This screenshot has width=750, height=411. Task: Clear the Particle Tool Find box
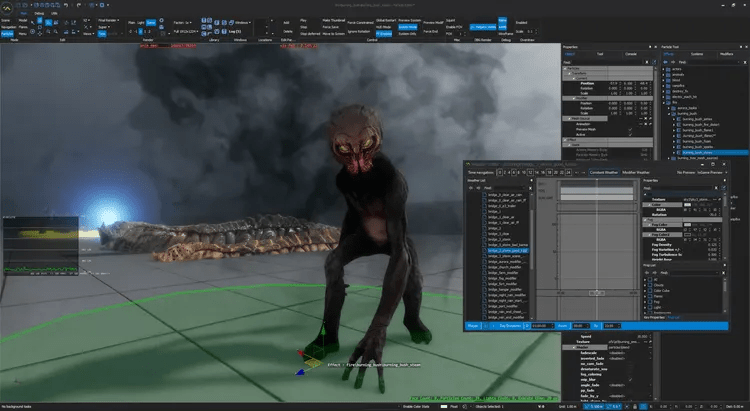pos(745,62)
